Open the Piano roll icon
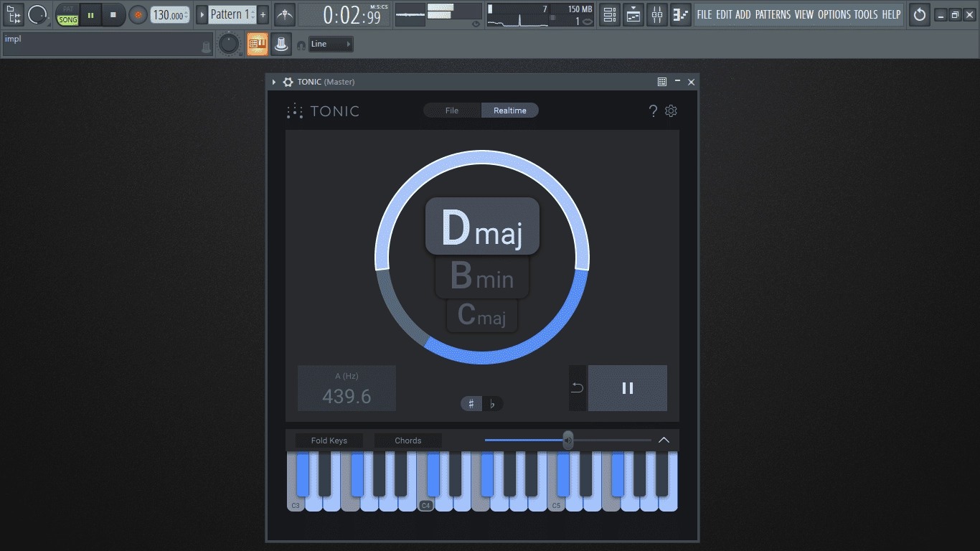Screen dimensions: 980x551 coord(681,14)
